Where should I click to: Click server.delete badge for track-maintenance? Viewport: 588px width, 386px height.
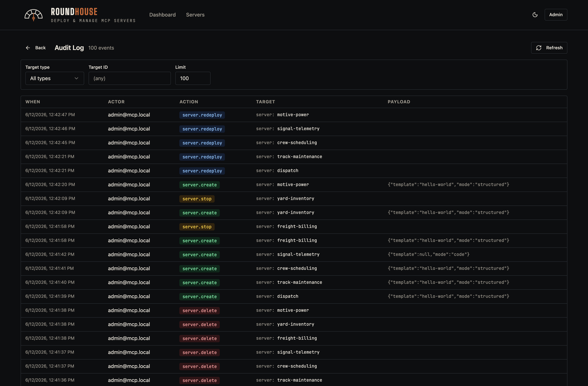click(199, 380)
